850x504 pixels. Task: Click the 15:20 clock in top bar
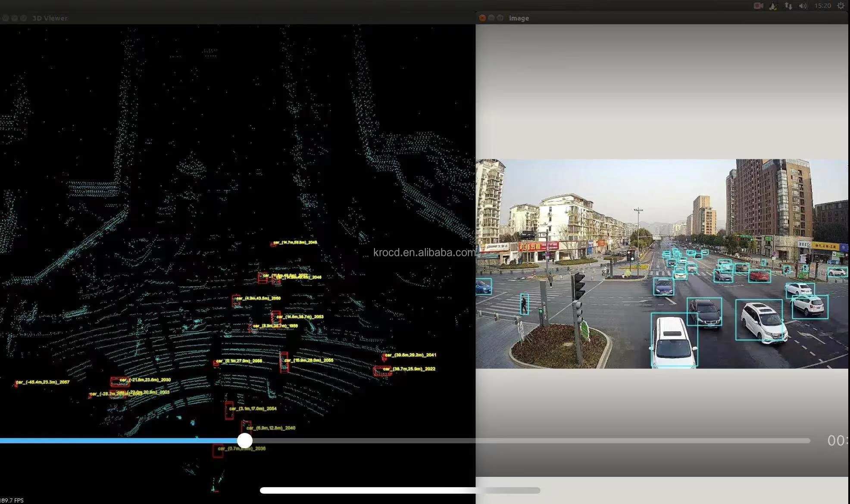822,6
